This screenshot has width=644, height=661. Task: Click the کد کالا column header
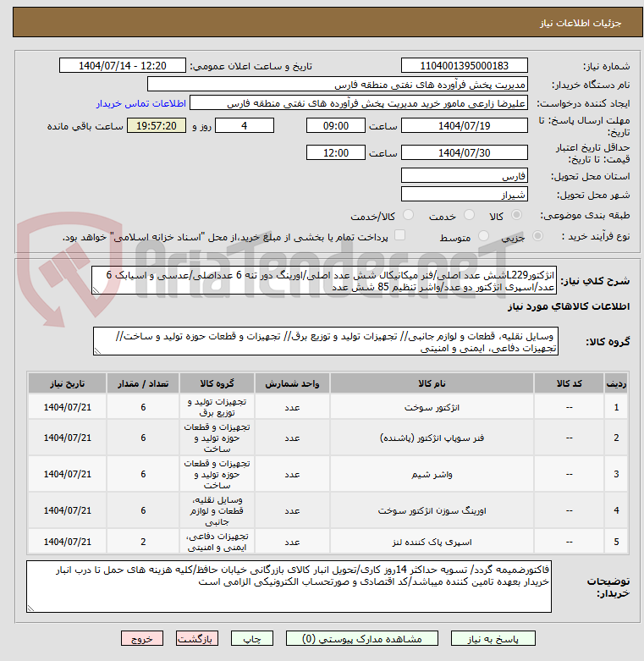click(569, 383)
